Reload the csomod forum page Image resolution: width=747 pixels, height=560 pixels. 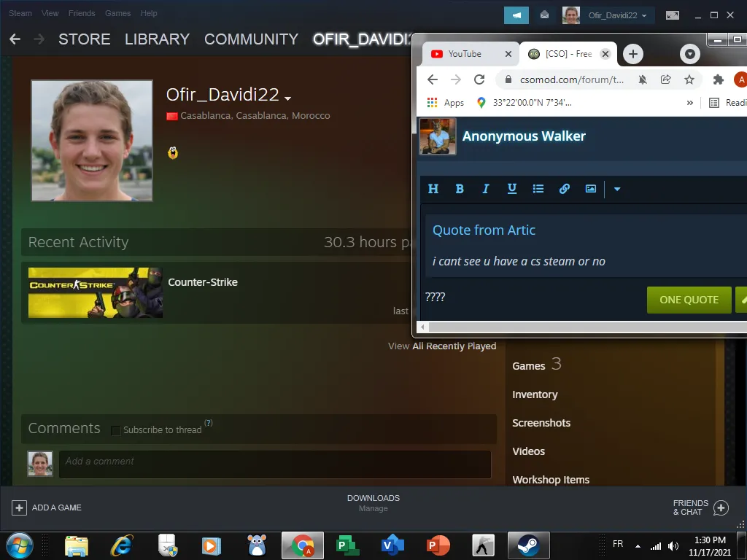pyautogui.click(x=479, y=79)
